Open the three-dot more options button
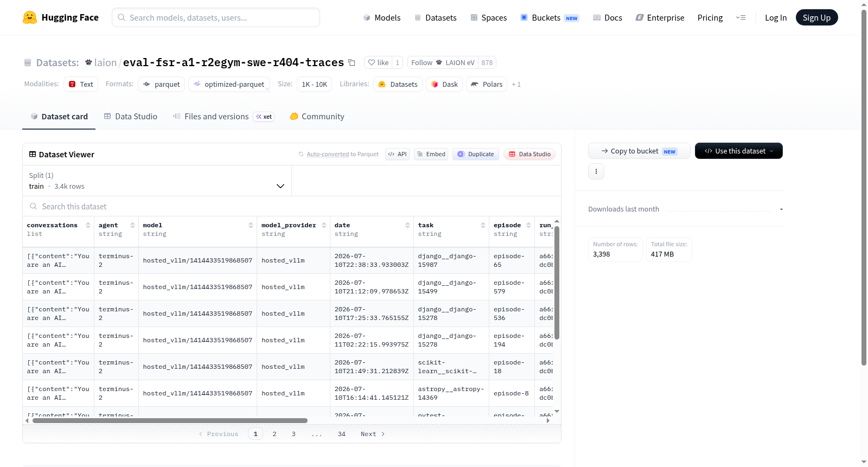The height and width of the screenshot is (467, 868). pos(596,171)
